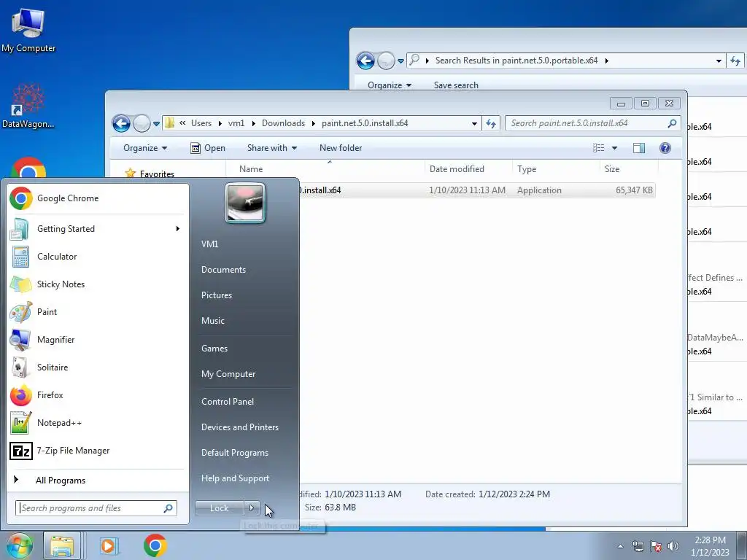Click the Open toolbar button

(x=208, y=148)
